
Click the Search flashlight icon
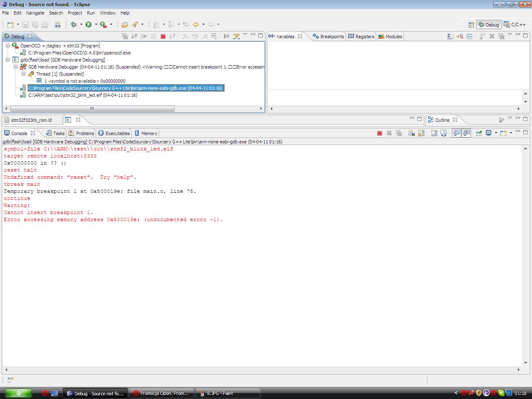coord(135,25)
